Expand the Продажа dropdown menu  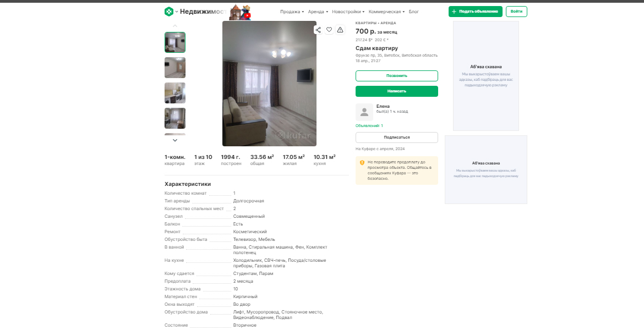click(292, 12)
